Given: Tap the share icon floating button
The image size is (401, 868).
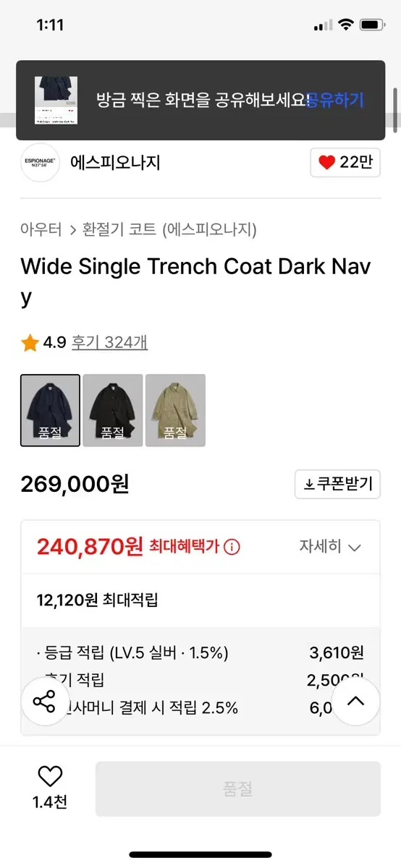Looking at the screenshot, I should (x=45, y=701).
